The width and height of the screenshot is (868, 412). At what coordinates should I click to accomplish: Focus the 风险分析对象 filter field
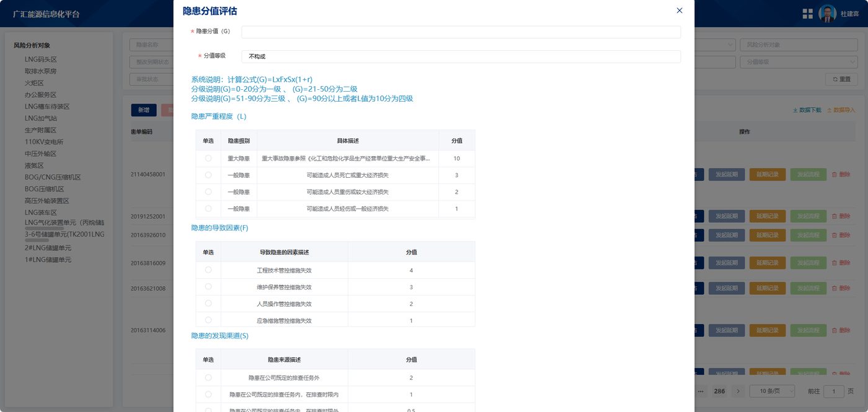(x=799, y=45)
